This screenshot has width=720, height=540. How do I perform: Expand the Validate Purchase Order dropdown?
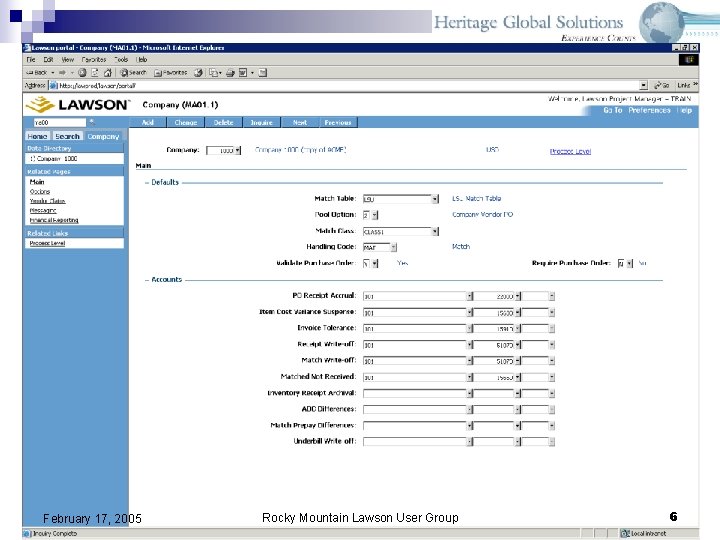pyautogui.click(x=376, y=263)
